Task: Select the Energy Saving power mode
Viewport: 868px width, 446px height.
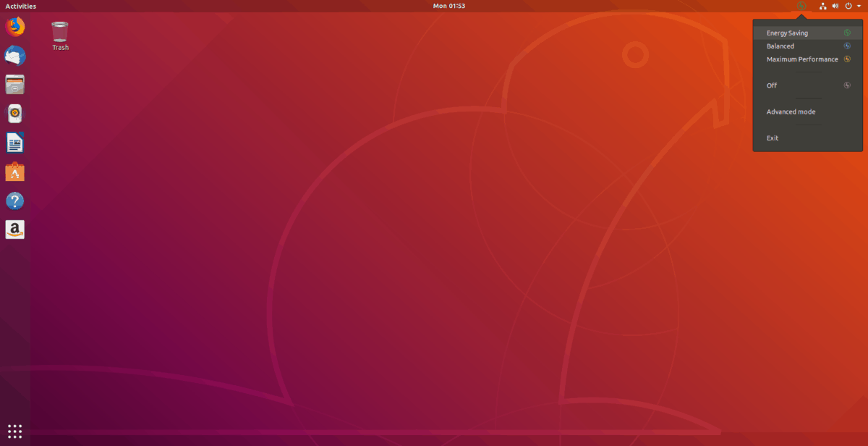Action: pyautogui.click(x=788, y=32)
